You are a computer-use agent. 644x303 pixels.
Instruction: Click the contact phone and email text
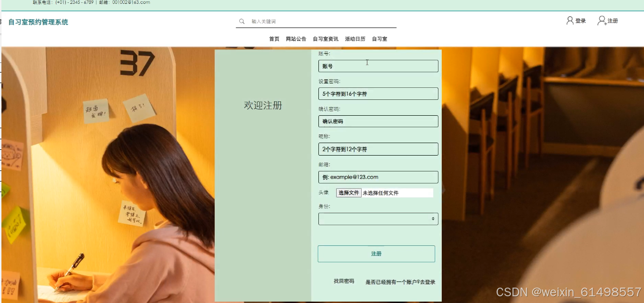point(92,2)
